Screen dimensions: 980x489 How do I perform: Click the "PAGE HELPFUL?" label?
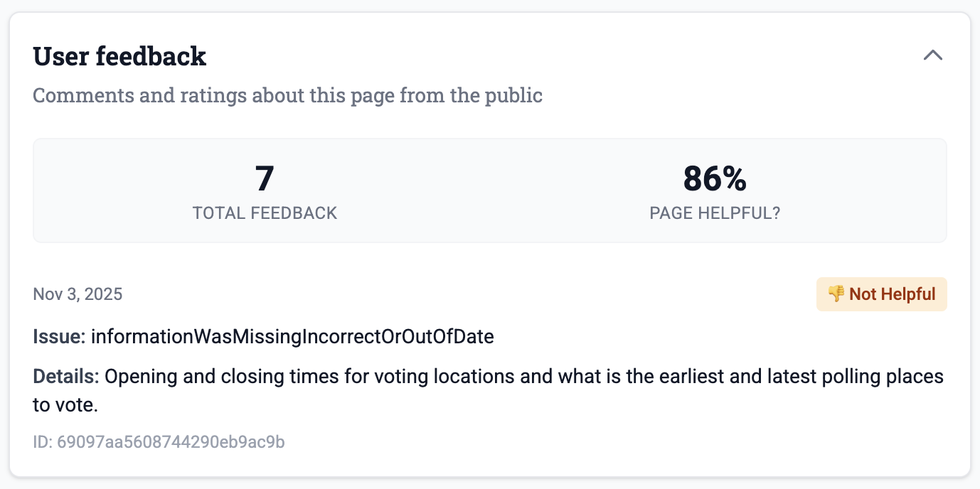(x=715, y=213)
